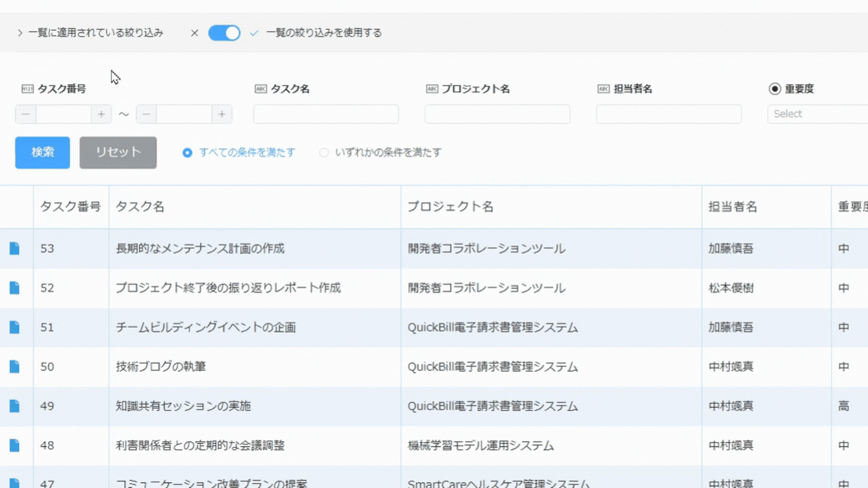Click the タスク名 filter input
The image size is (868, 488).
tap(326, 114)
